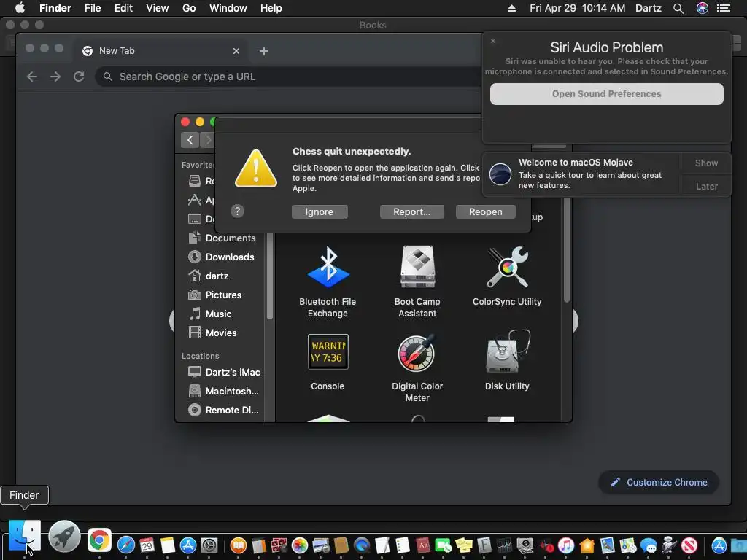Select Documents in Finder sidebar
The width and height of the screenshot is (747, 560).
(x=222, y=238)
